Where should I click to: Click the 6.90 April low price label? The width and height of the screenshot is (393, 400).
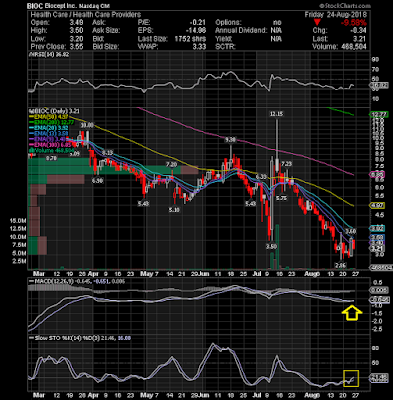pyautogui.click(x=98, y=180)
